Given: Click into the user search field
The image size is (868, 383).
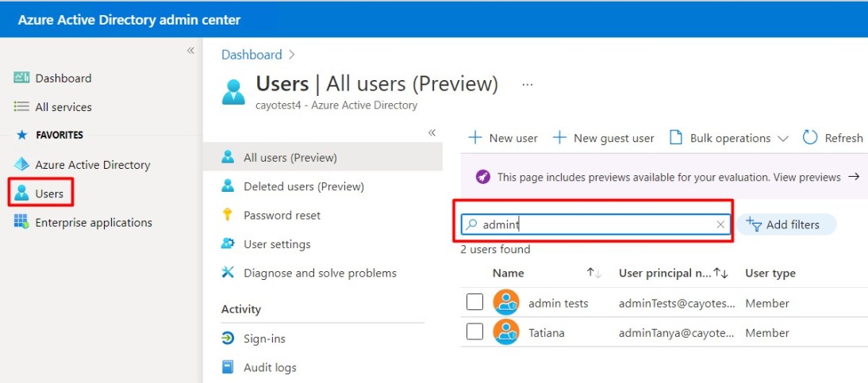Looking at the screenshot, I should pos(596,224).
